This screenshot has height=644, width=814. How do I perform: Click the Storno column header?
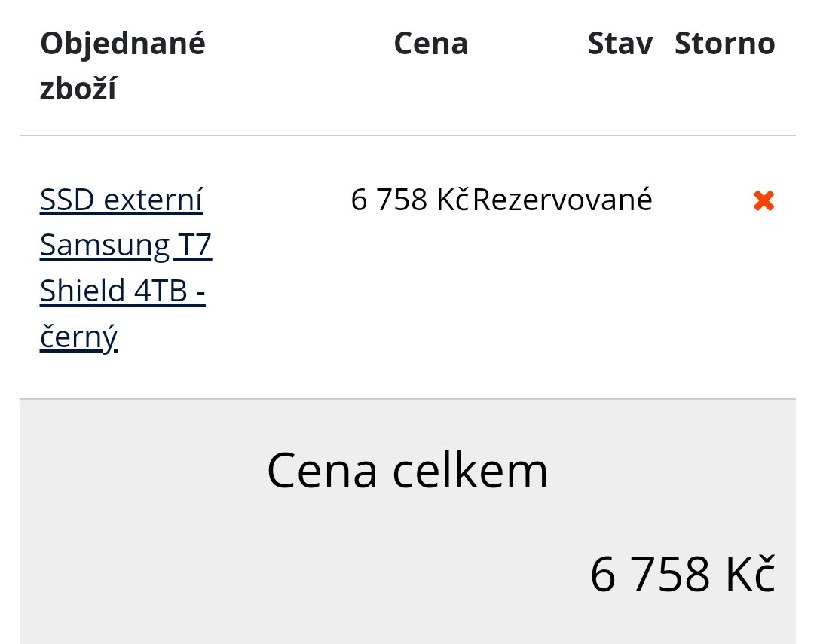pos(724,44)
